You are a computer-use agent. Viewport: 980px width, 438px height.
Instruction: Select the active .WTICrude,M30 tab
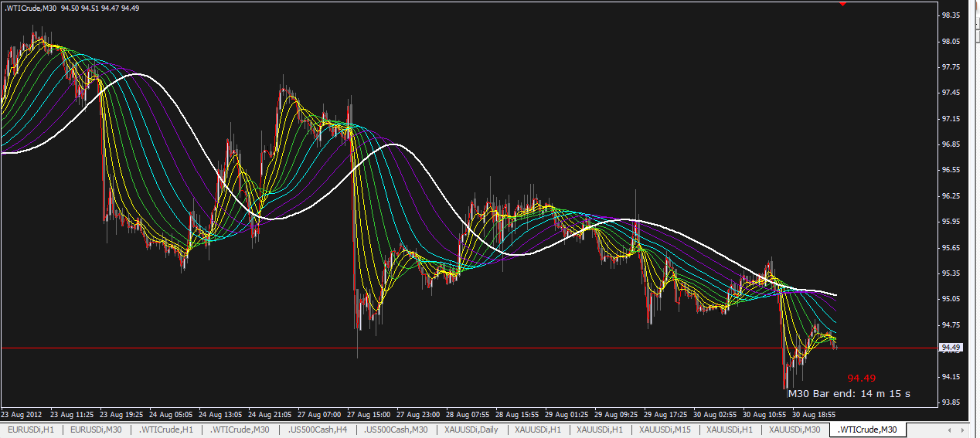pos(867,430)
